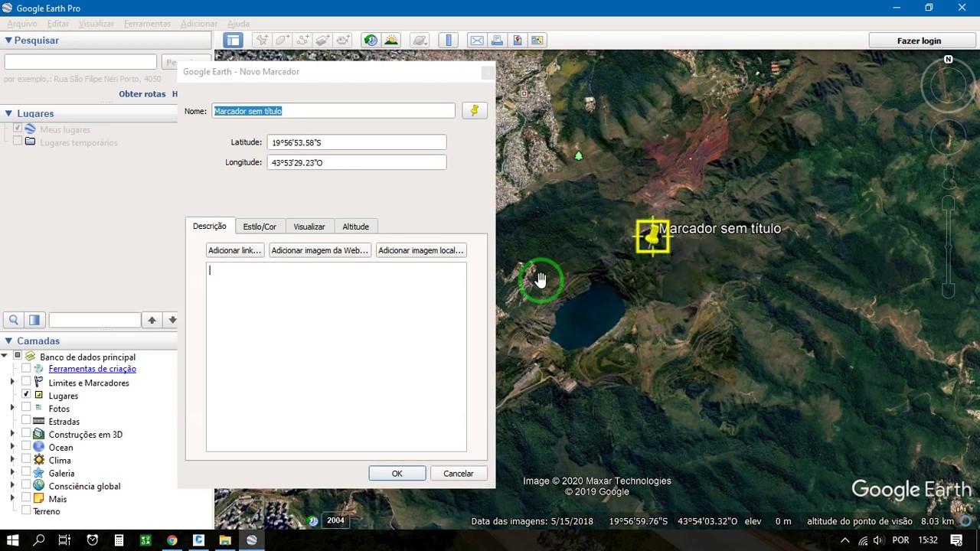This screenshot has height=551, width=980.
Task: Open File Explorer from the taskbar
Action: 225,540
